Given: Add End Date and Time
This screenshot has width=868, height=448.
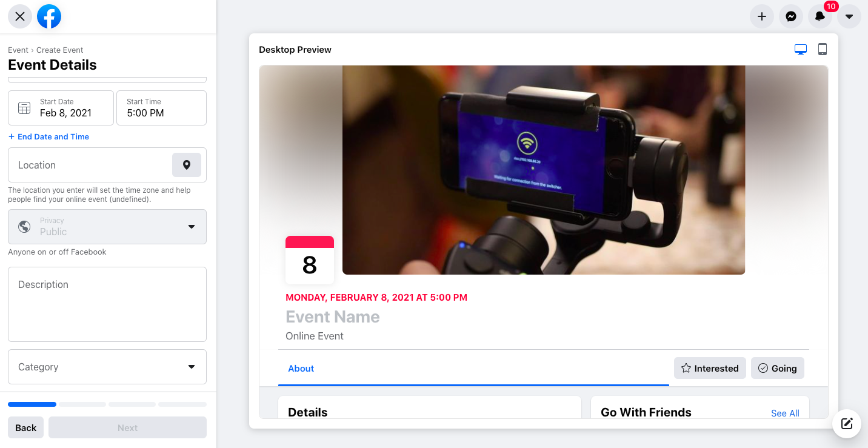Looking at the screenshot, I should (x=48, y=137).
